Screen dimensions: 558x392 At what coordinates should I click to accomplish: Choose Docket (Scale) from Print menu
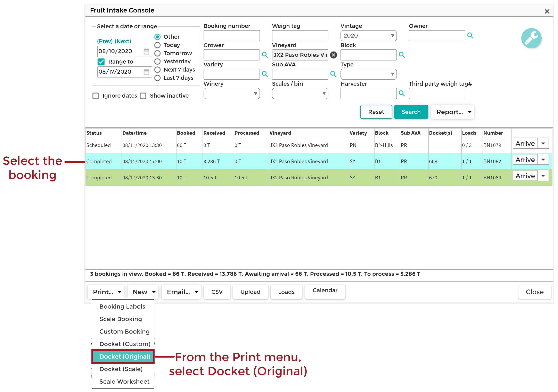coord(123,369)
